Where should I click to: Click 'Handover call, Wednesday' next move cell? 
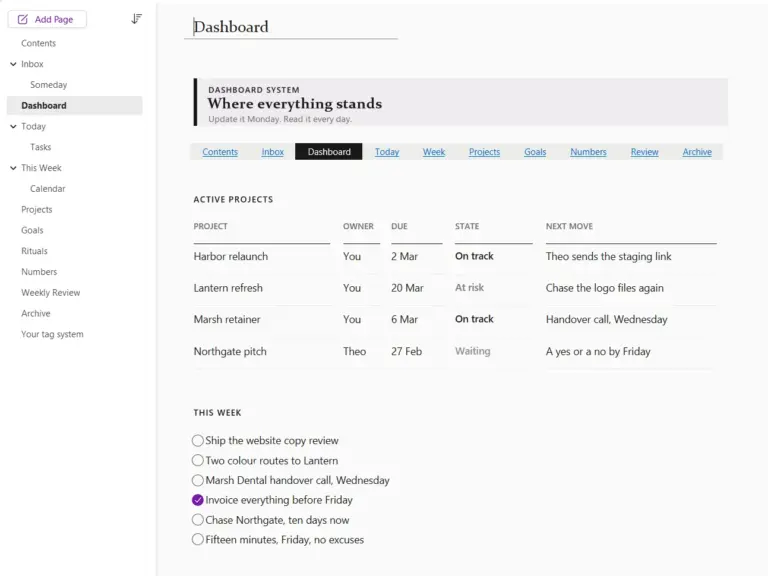[x=606, y=319]
